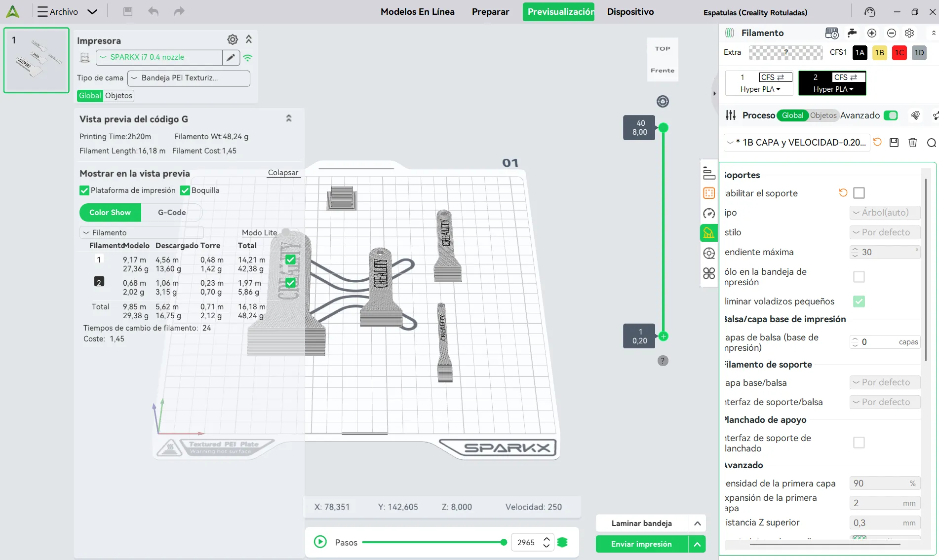Image resolution: width=939 pixels, height=560 pixels.
Task: Save the process preset
Action: [x=894, y=143]
